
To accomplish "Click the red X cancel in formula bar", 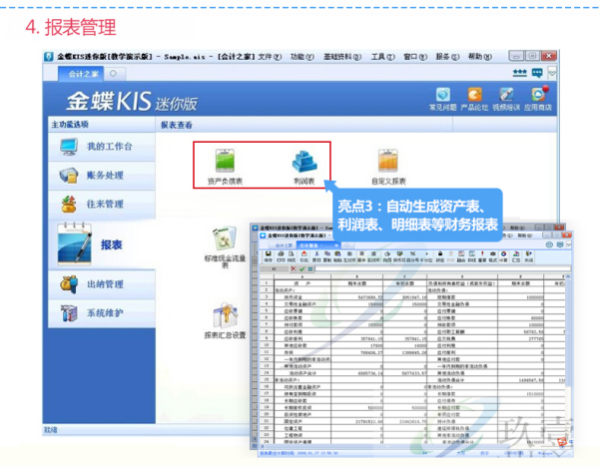I will 293,269.
